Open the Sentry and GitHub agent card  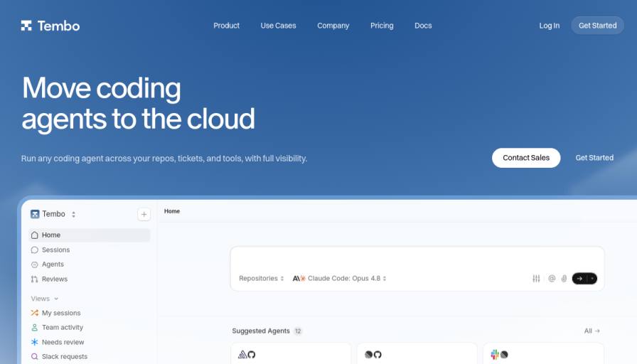[x=291, y=353]
